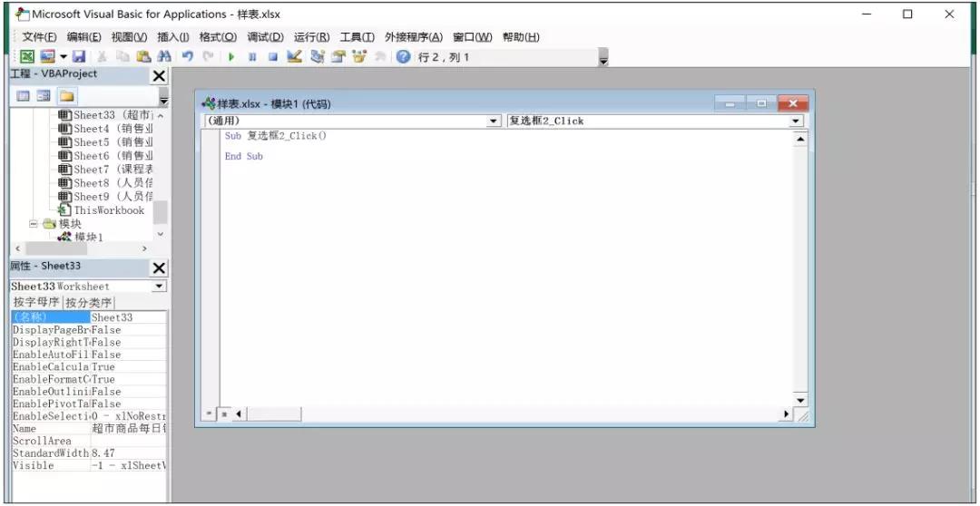The image size is (980, 506).
Task: Open VBA Help question mark icon
Action: click(404, 57)
